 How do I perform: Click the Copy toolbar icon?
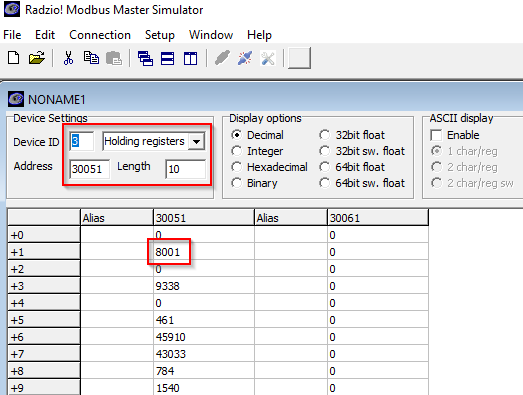pyautogui.click(x=91, y=58)
